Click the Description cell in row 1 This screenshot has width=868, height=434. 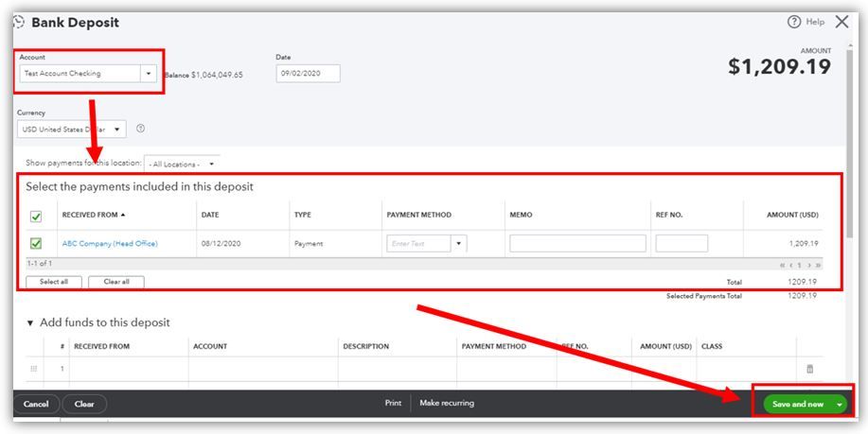click(x=398, y=369)
